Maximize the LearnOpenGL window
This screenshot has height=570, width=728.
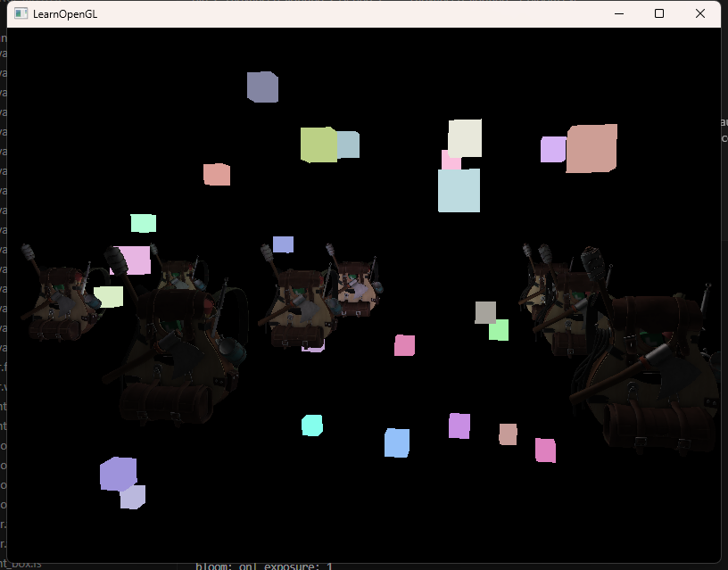[659, 13]
